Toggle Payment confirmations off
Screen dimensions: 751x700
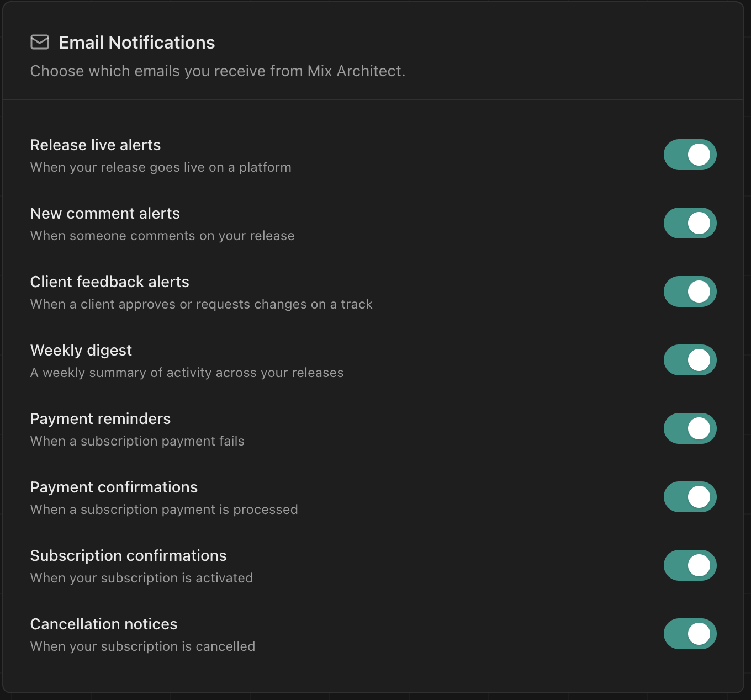(x=690, y=497)
